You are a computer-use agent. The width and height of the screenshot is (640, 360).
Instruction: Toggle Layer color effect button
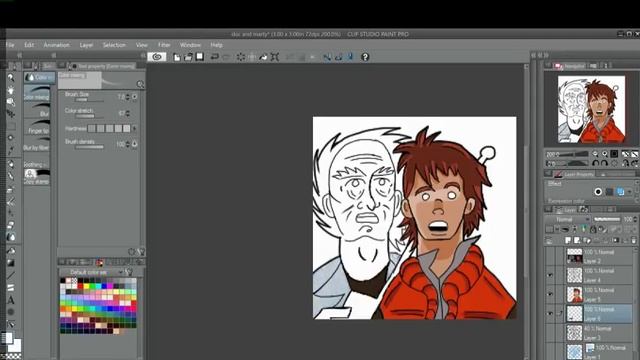tap(620, 191)
